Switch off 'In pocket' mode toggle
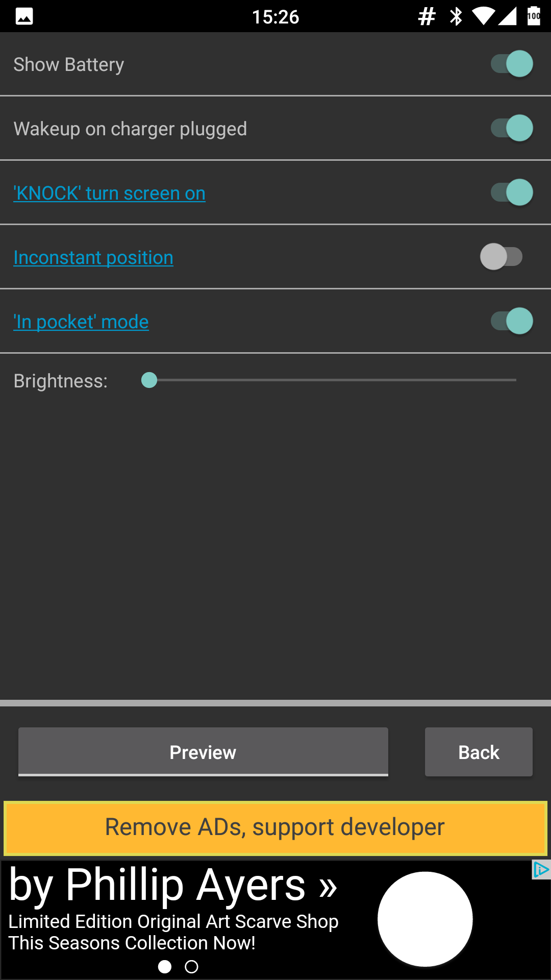Screen dimensions: 551x980 click(512, 321)
